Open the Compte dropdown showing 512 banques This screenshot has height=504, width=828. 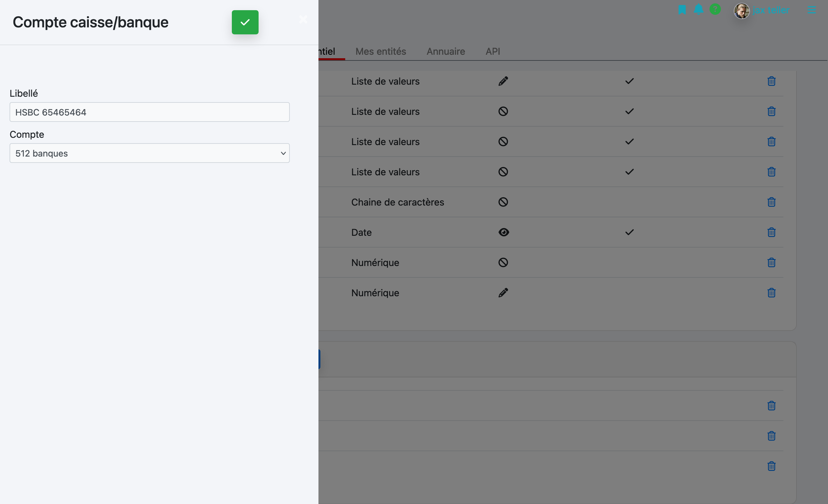point(150,153)
